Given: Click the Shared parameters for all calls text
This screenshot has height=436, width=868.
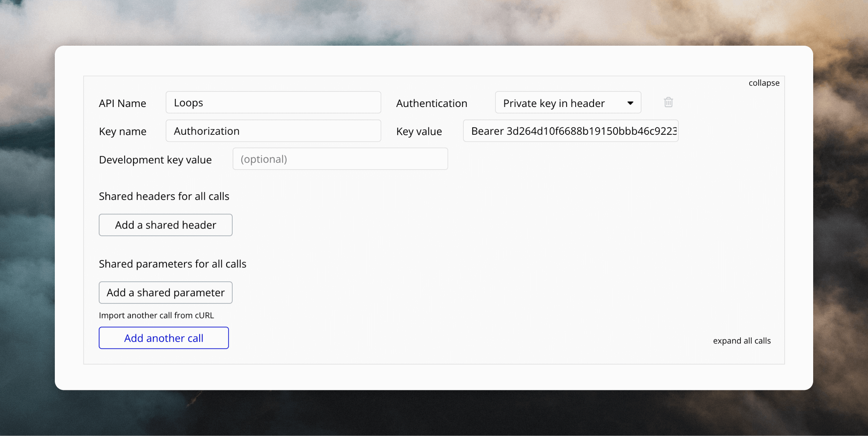Looking at the screenshot, I should click(x=172, y=264).
